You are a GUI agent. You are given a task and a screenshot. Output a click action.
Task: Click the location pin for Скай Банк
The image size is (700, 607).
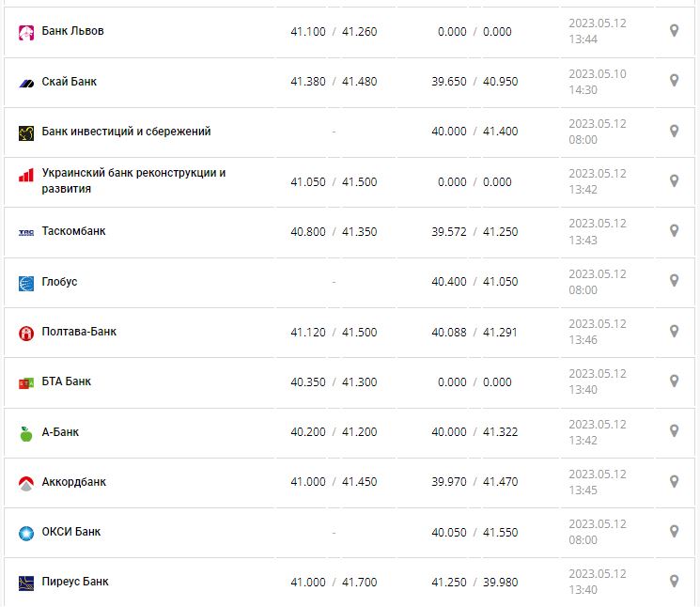click(674, 81)
